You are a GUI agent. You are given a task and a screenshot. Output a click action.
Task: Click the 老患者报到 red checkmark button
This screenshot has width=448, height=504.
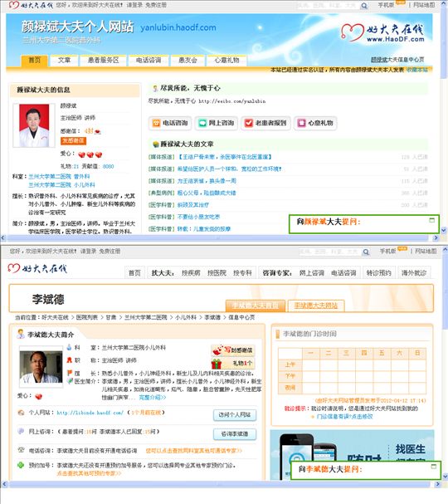click(x=265, y=123)
